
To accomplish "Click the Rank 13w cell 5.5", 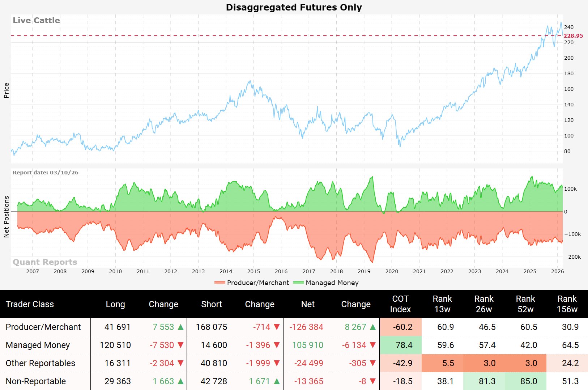I will pyautogui.click(x=442, y=363).
